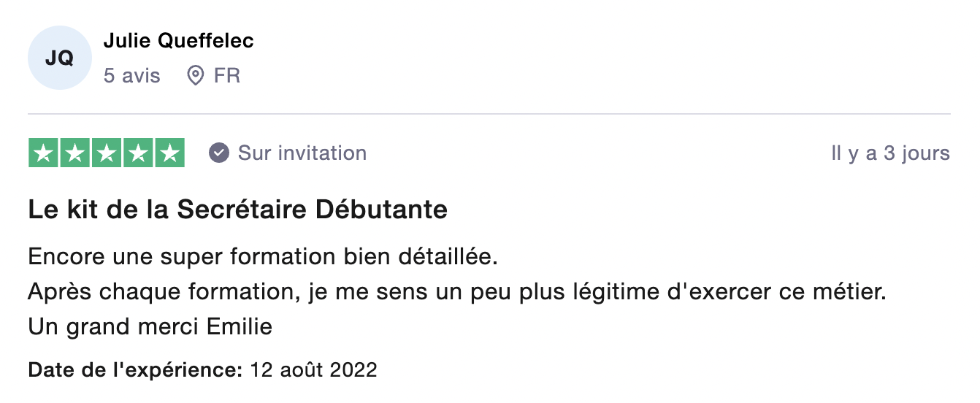Viewport: 980px width, 403px height.
Task: Click the "Il y a 3 jours" timestamp
Action: point(890,153)
